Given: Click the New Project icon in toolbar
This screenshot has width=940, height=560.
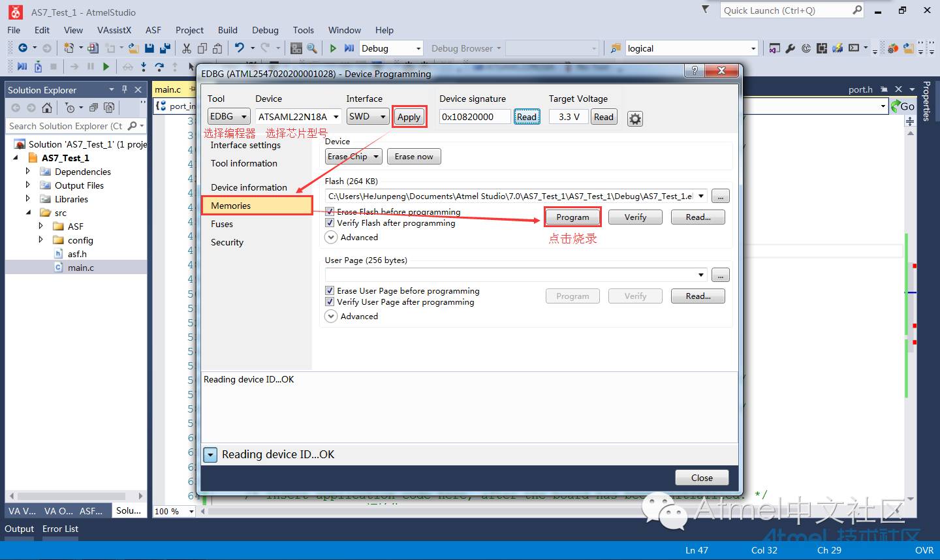Looking at the screenshot, I should (x=69, y=48).
